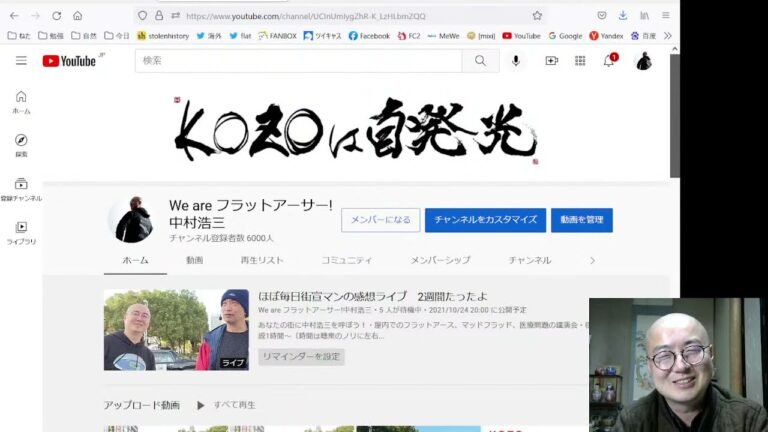Select the channel ホーム tab
This screenshot has height=432, width=768.
[x=135, y=261]
